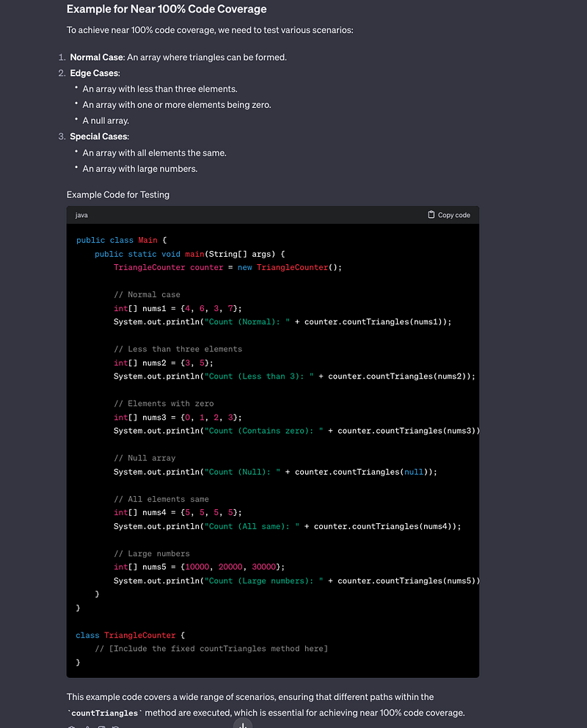Click the 'TriangleCounter counter = new' code line
The width and height of the screenshot is (587, 728).
pyautogui.click(x=227, y=267)
